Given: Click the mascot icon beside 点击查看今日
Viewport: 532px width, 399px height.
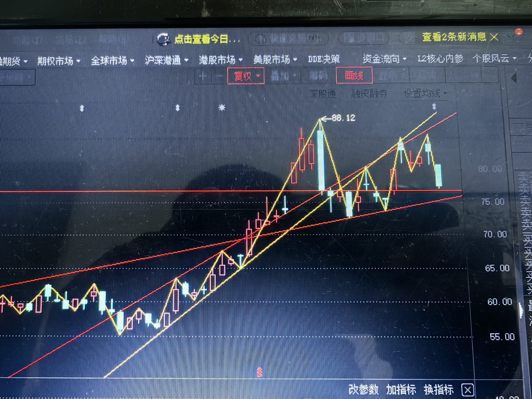Looking at the screenshot, I should tap(164, 40).
